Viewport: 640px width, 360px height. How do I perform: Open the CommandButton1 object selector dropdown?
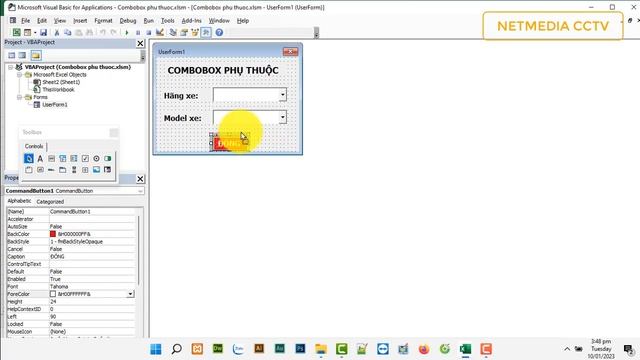pos(140,191)
